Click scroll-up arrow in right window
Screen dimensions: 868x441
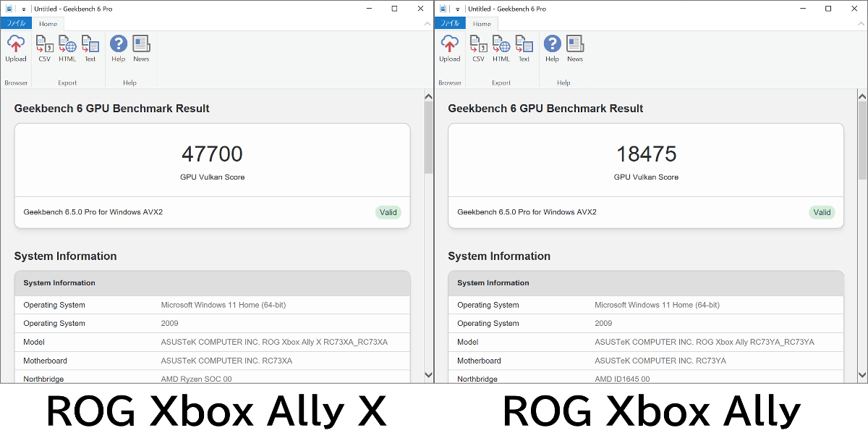862,96
